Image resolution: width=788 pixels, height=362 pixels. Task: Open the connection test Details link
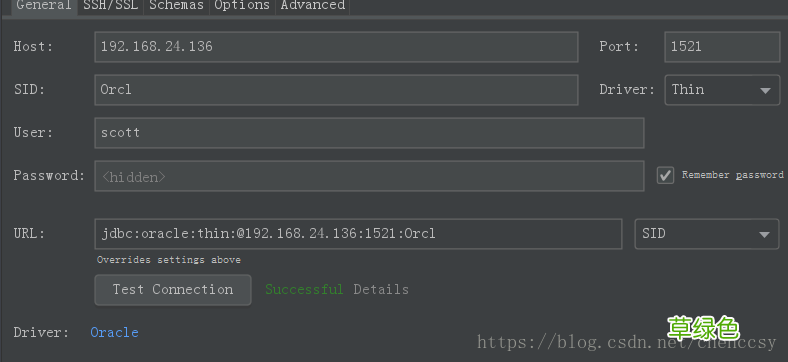point(381,290)
